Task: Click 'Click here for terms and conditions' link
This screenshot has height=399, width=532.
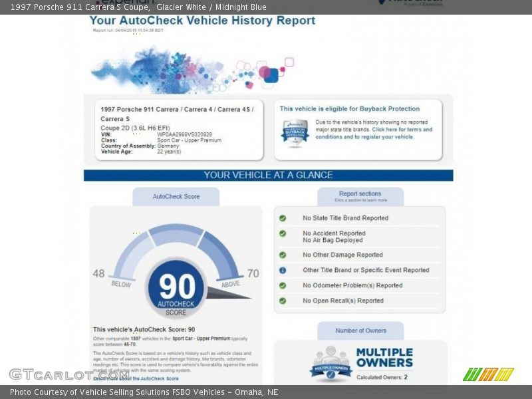Action: [374, 133]
